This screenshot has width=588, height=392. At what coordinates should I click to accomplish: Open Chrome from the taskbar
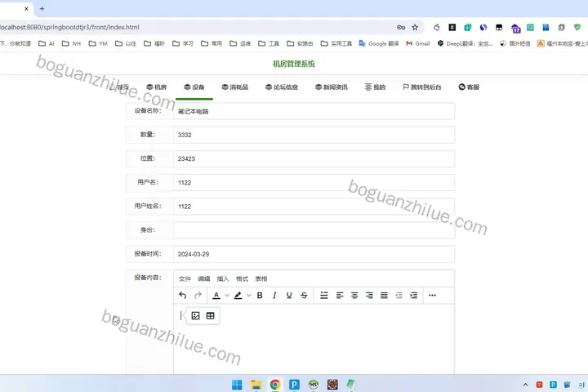(x=275, y=385)
